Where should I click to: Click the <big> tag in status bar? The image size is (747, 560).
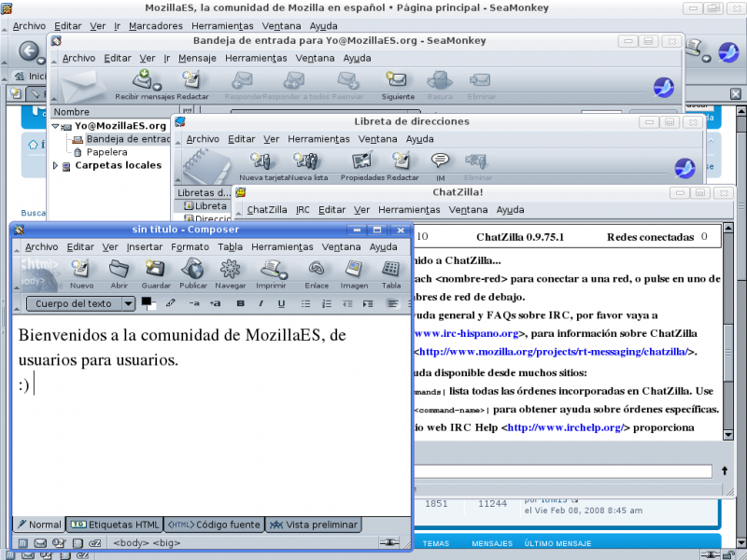point(166,542)
